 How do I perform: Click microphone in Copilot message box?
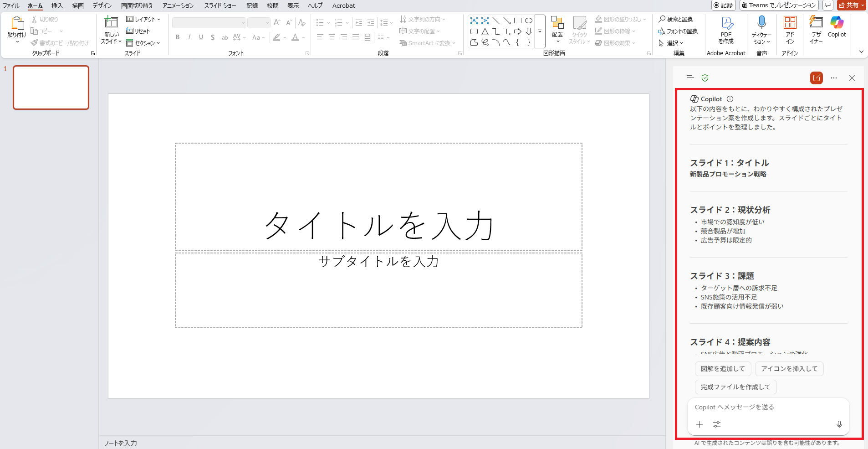point(839,424)
